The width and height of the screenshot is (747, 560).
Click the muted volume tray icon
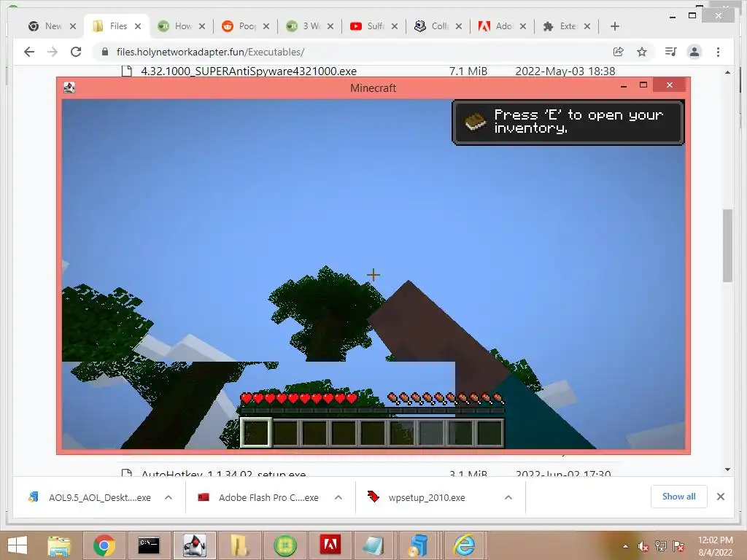click(643, 546)
